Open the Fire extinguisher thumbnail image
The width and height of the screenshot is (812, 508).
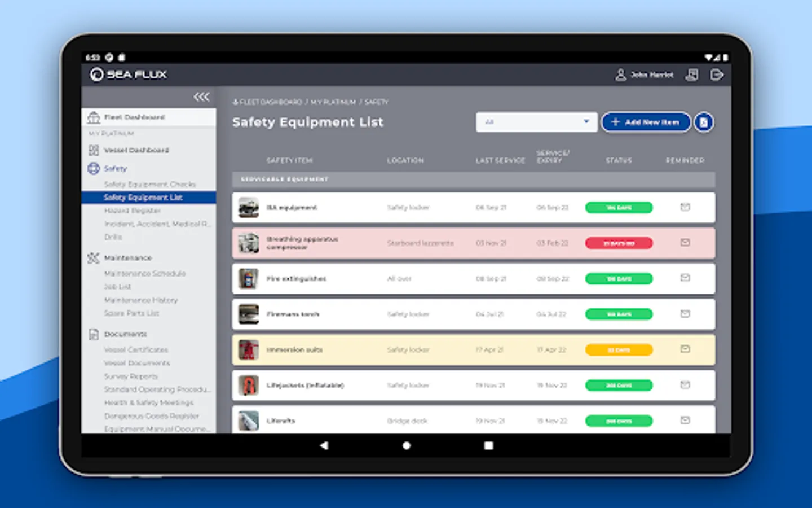pos(248,279)
